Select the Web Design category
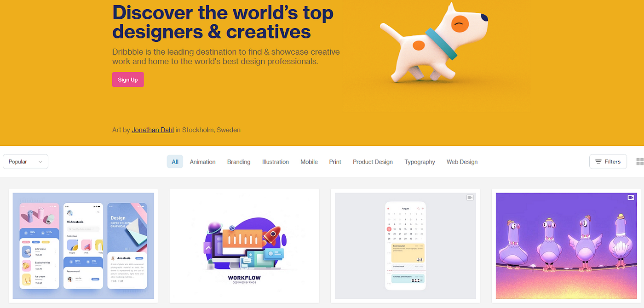 [x=462, y=162]
